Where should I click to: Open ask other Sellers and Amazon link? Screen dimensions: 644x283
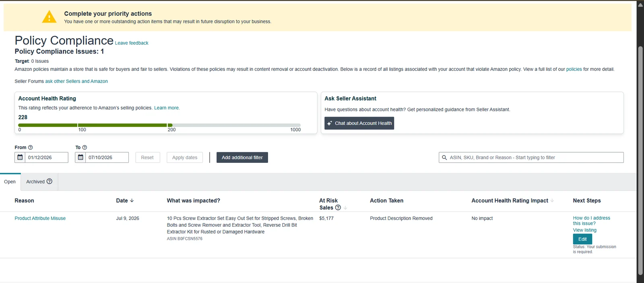coord(76,81)
